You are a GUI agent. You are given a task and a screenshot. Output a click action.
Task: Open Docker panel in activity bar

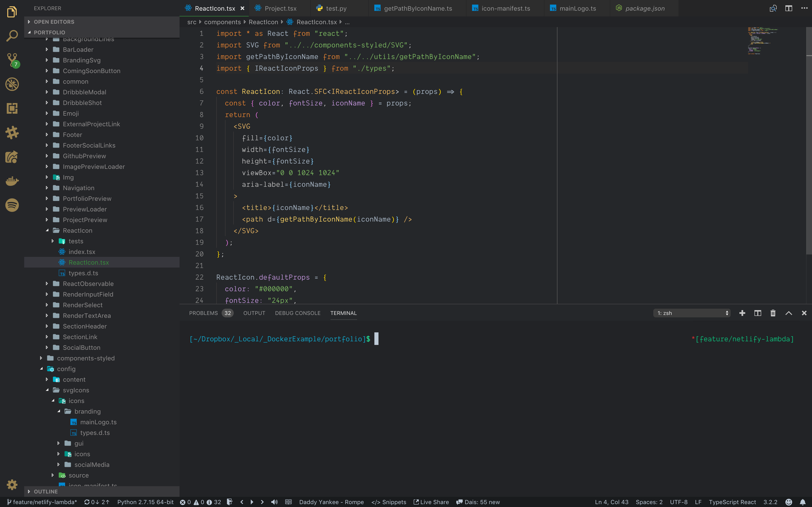pyautogui.click(x=12, y=181)
